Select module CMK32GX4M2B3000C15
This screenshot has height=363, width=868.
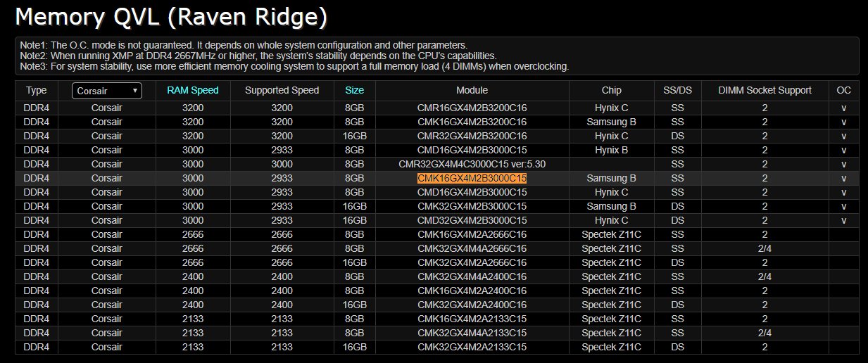(x=472, y=207)
